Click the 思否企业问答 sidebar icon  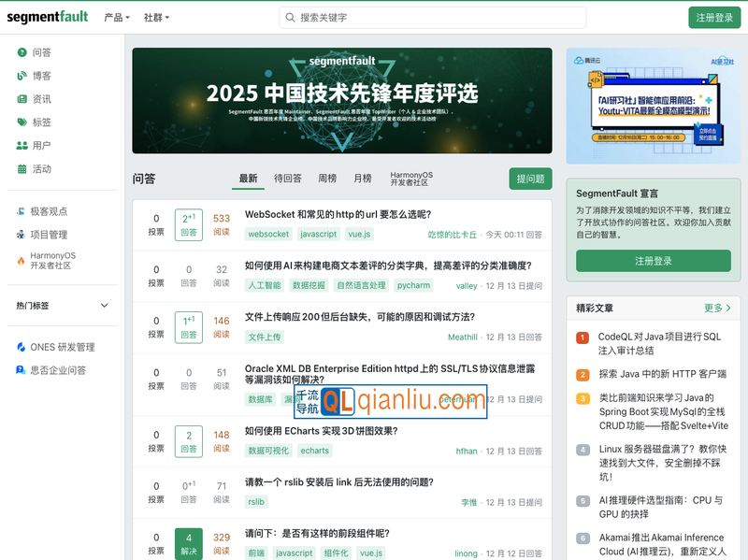pos(22,370)
